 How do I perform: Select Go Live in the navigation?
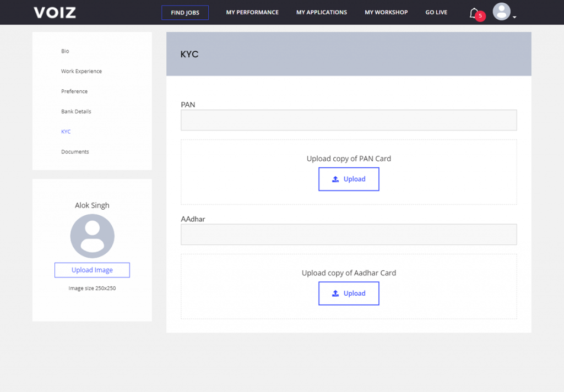[436, 12]
